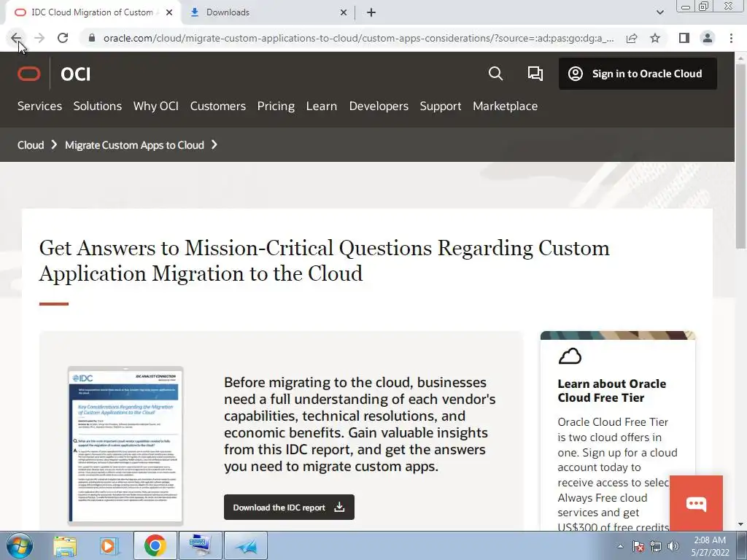Screen dimensions: 747x560
Task: Click the padlock site info icon
Action: tap(92, 38)
